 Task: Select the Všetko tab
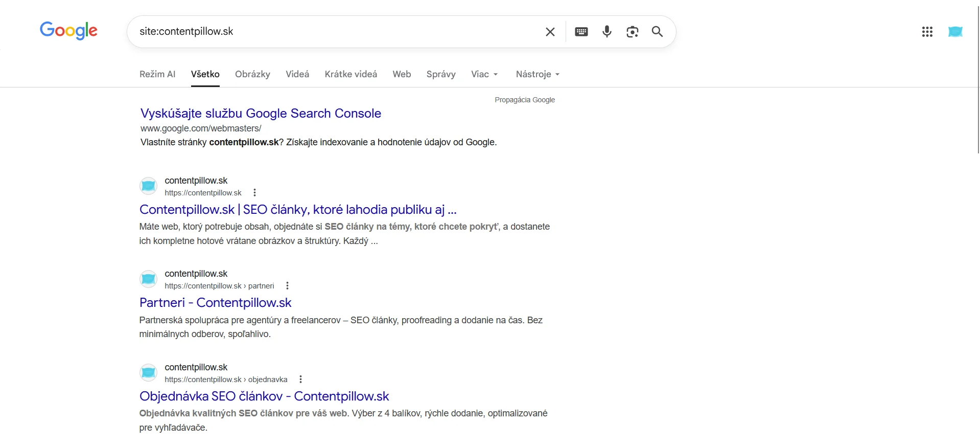point(205,74)
